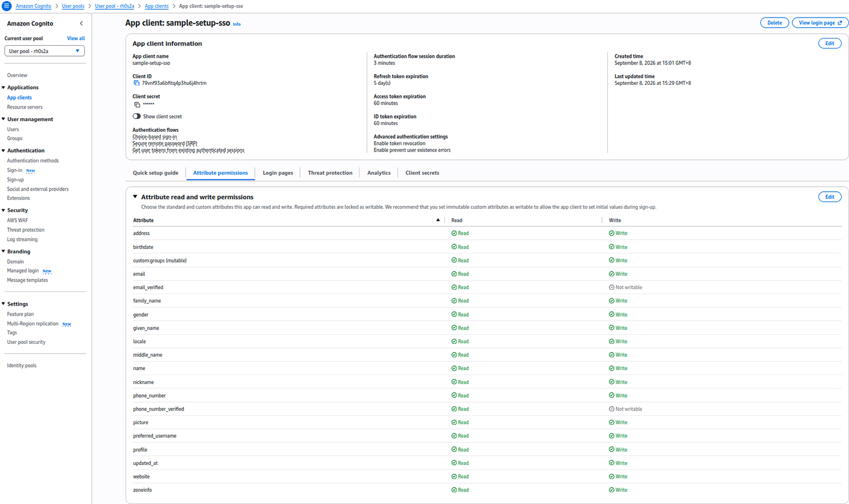Collapse the Settings sidebar section
The height and width of the screenshot is (504, 849).
pyautogui.click(x=3, y=304)
